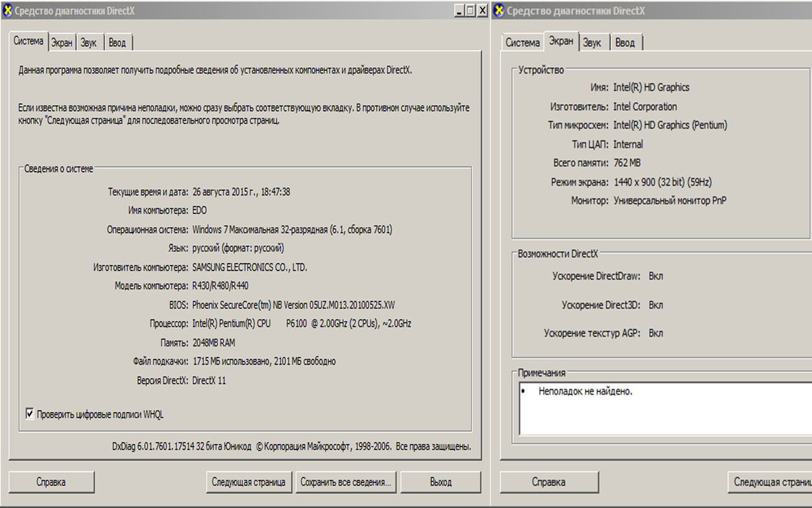Viewport: 812px width, 508px height.
Task: Maximize the DirectX window showing system info
Action: [x=470, y=11]
